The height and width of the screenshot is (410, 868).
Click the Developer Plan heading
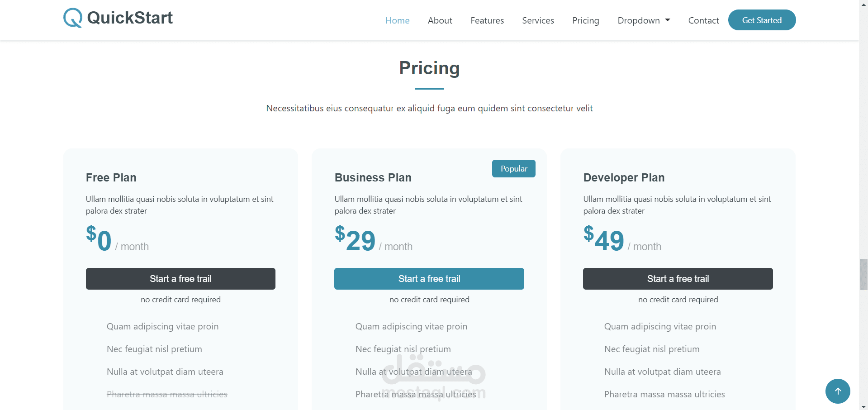point(624,177)
